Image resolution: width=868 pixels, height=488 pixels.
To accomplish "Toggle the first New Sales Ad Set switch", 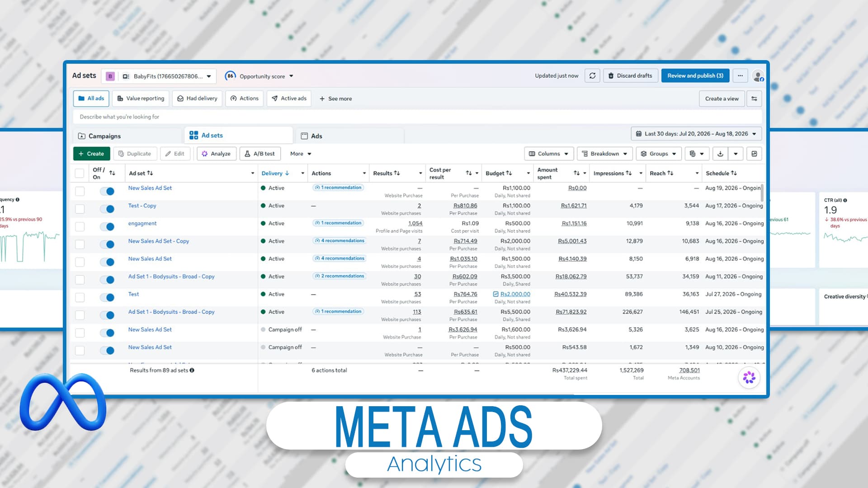I will click(x=107, y=192).
